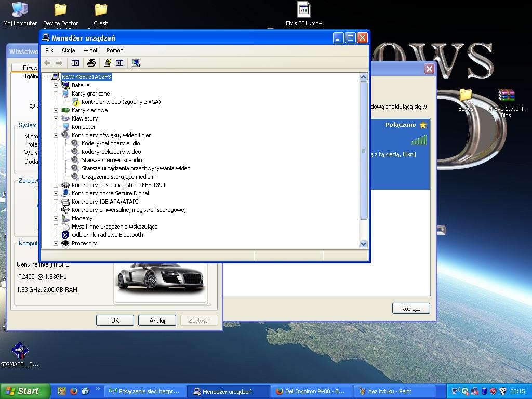Image resolution: width=532 pixels, height=399 pixels.
Task: Select Kodery-dekodery audio item
Action: [111, 143]
